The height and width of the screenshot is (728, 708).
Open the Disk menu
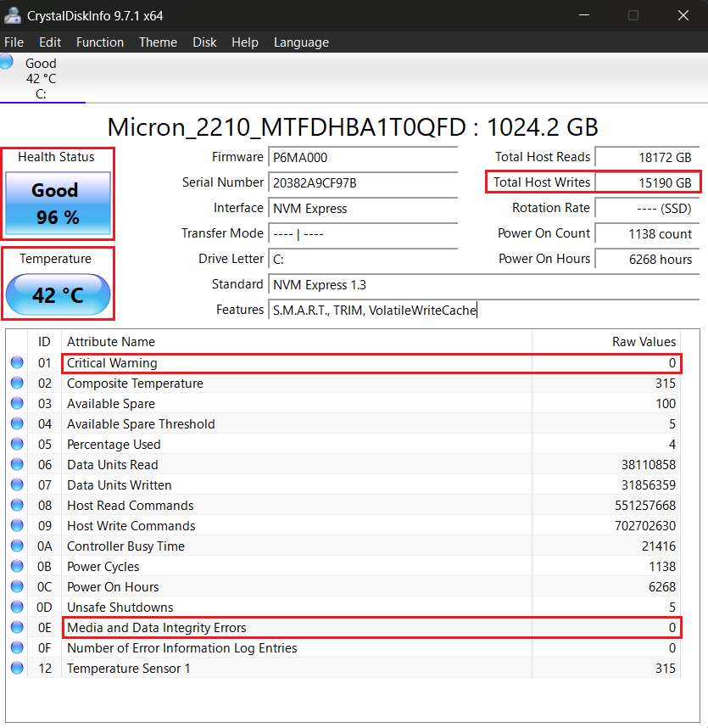[x=204, y=42]
